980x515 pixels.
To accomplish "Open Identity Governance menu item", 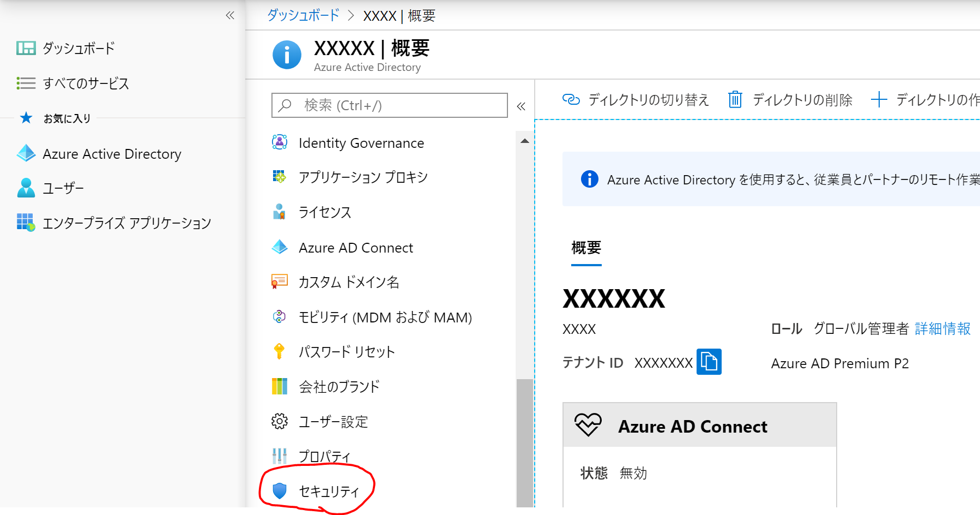I will [x=361, y=143].
